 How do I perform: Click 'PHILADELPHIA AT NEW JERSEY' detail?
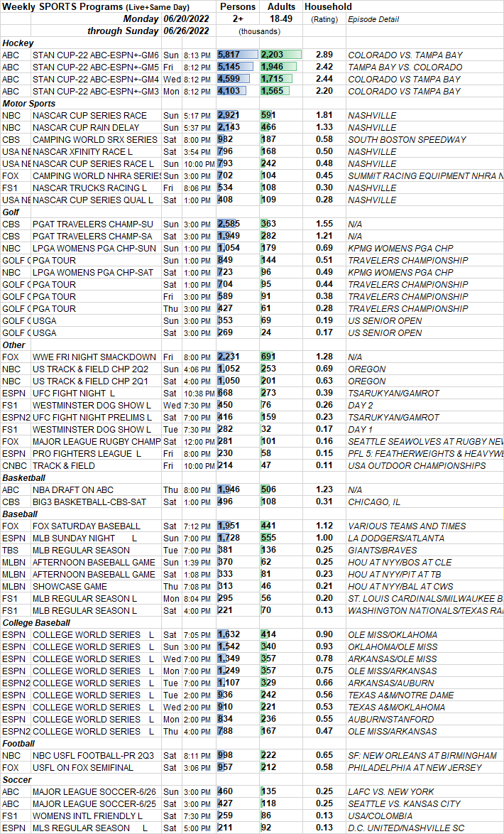pyautogui.click(x=415, y=767)
